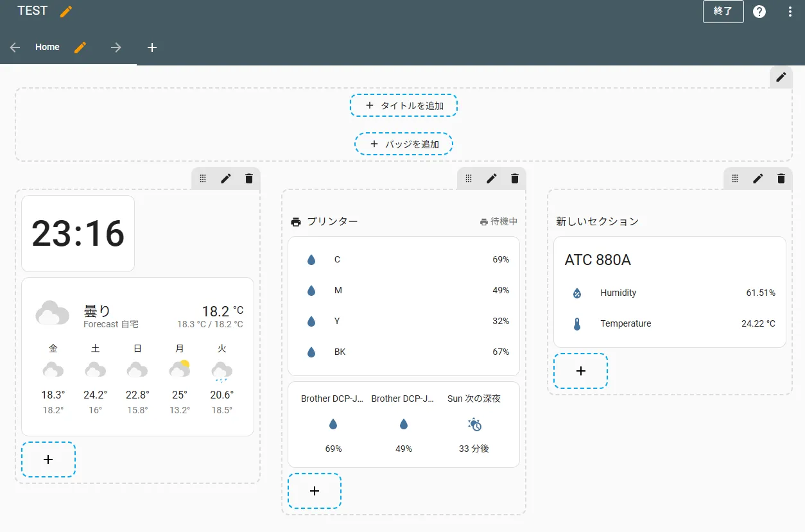
Task: Add a new view with plus tab
Action: point(152,47)
